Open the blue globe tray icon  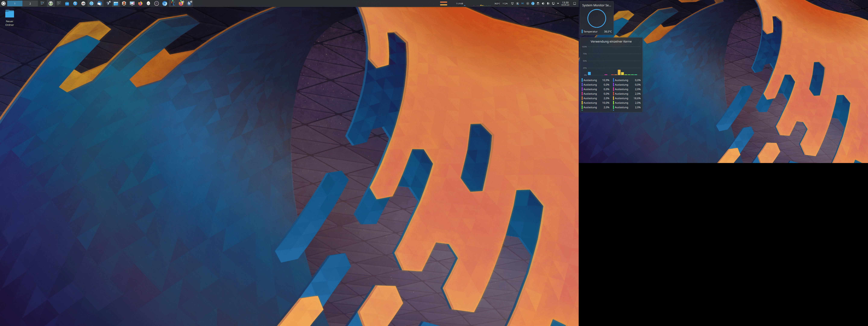pyautogui.click(x=533, y=3)
